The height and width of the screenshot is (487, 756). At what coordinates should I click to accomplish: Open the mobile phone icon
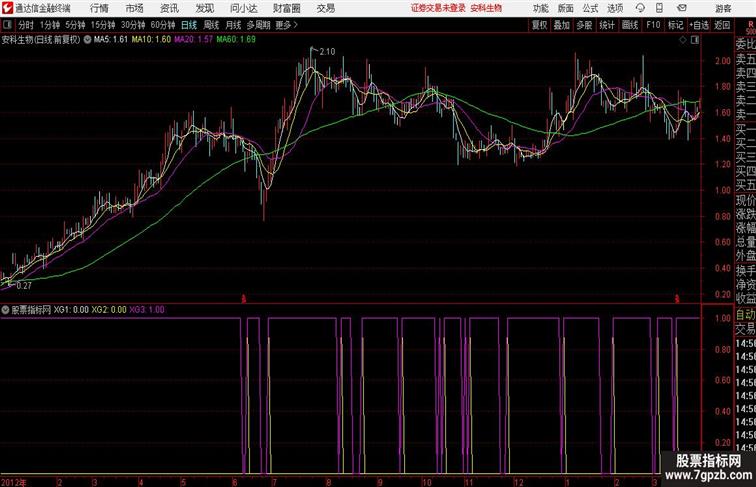click(x=659, y=8)
